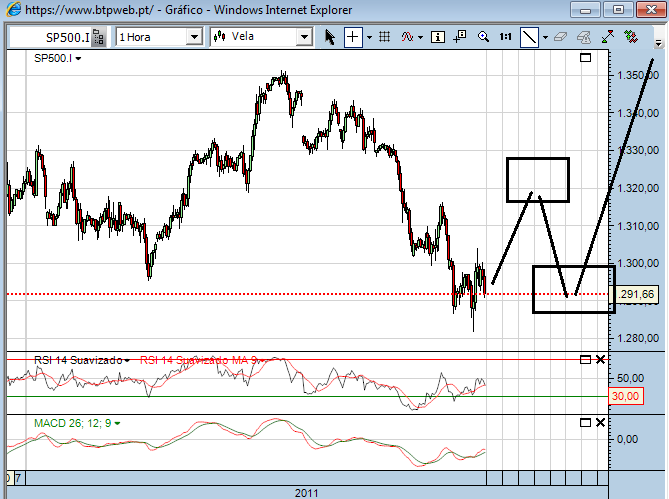669x499 pixels.
Task: Click the eraser delete drawing icon
Action: tap(560, 37)
